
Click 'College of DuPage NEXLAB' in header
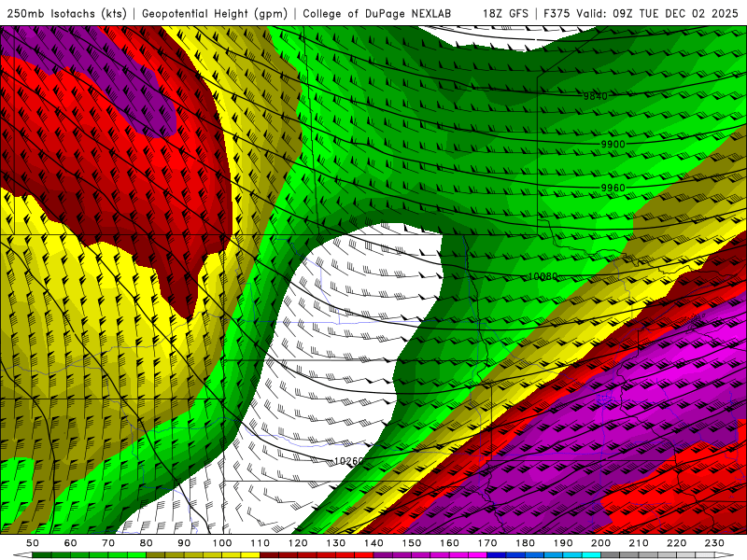[376, 13]
